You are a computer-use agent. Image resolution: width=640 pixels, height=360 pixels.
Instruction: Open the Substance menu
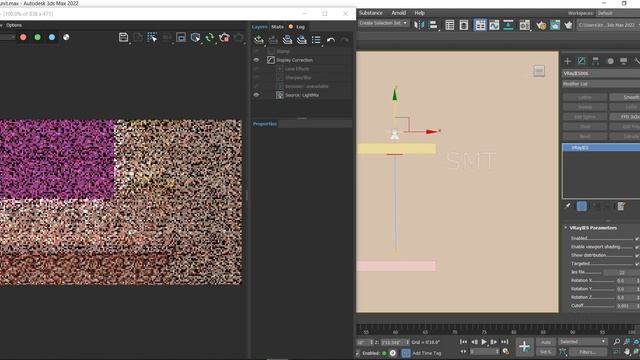pyautogui.click(x=371, y=13)
